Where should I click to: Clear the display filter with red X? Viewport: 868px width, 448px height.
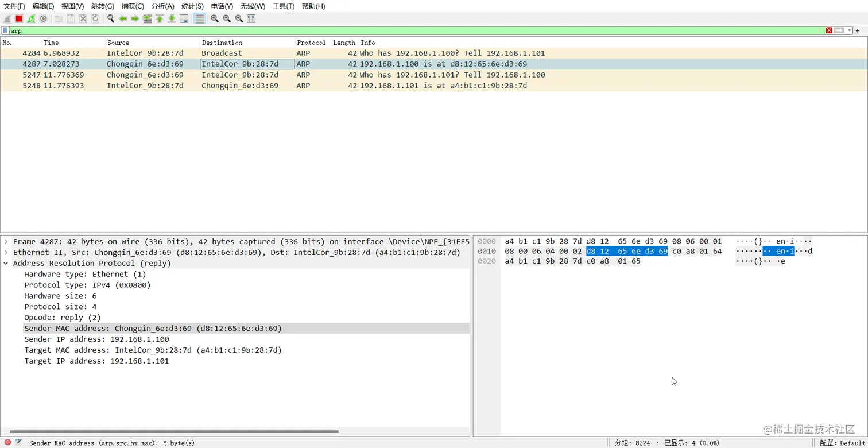[x=829, y=30]
